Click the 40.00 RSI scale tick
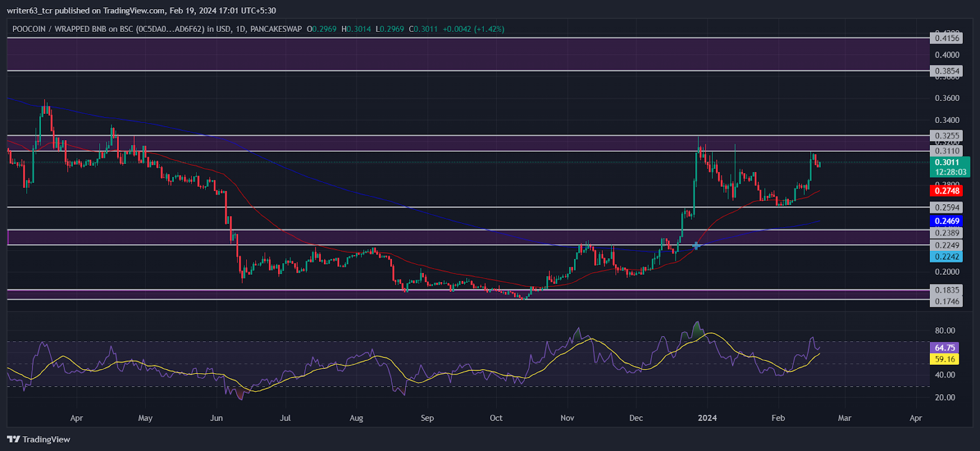The image size is (980, 451). [x=944, y=375]
